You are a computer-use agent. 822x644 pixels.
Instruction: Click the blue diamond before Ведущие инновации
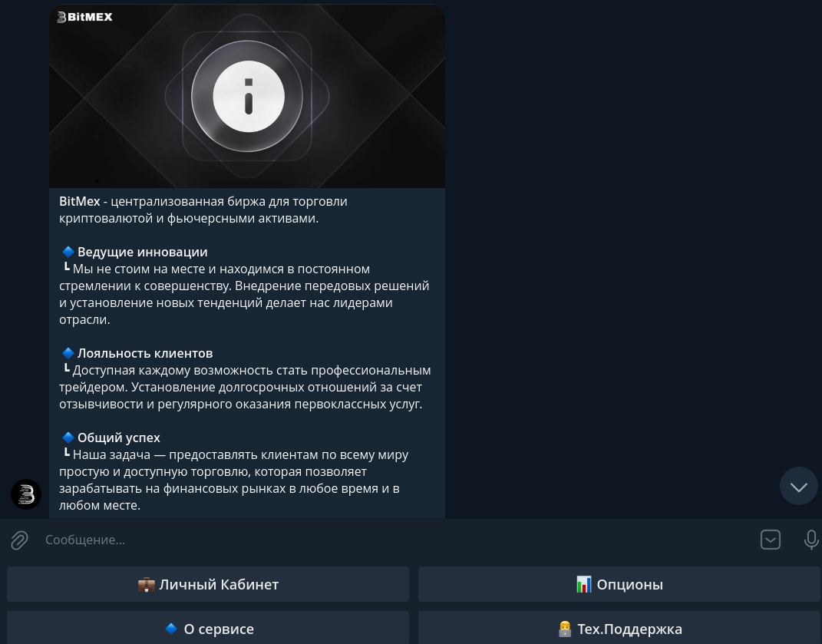click(x=68, y=252)
